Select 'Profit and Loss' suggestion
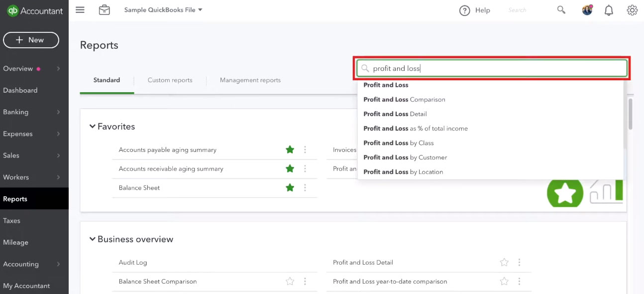This screenshot has width=644, height=294. [386, 85]
